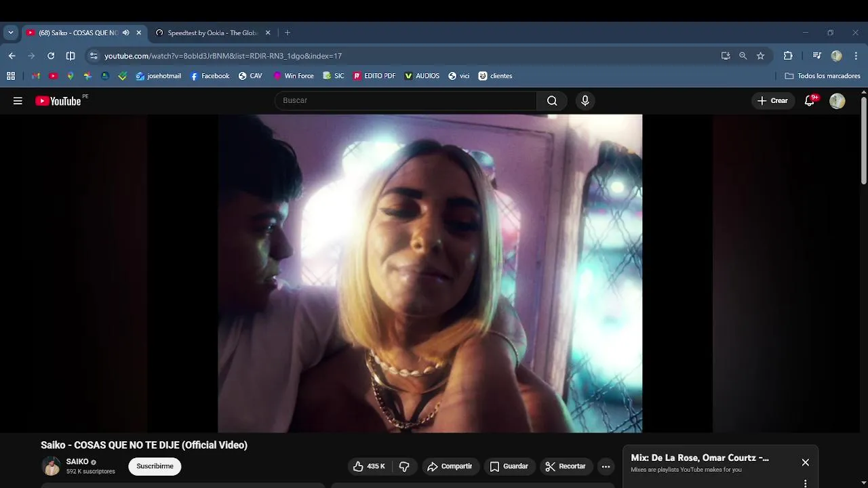
Task: Click the page vertical scrollbar thumb
Action: [x=863, y=140]
